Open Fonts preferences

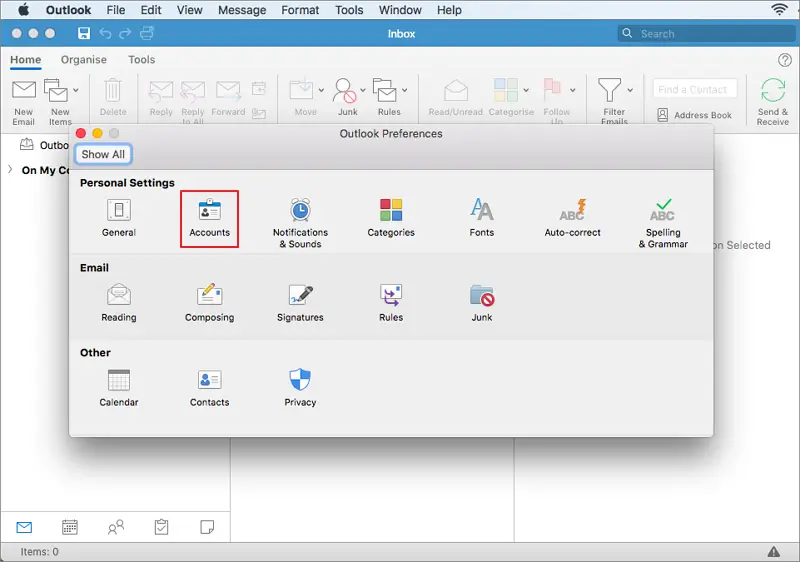pos(482,218)
